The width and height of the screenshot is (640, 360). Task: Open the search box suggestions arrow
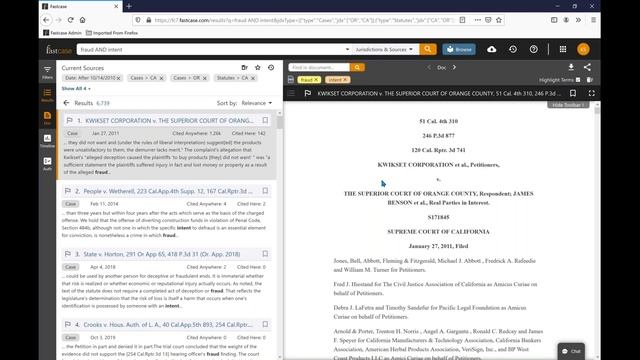coord(347,49)
